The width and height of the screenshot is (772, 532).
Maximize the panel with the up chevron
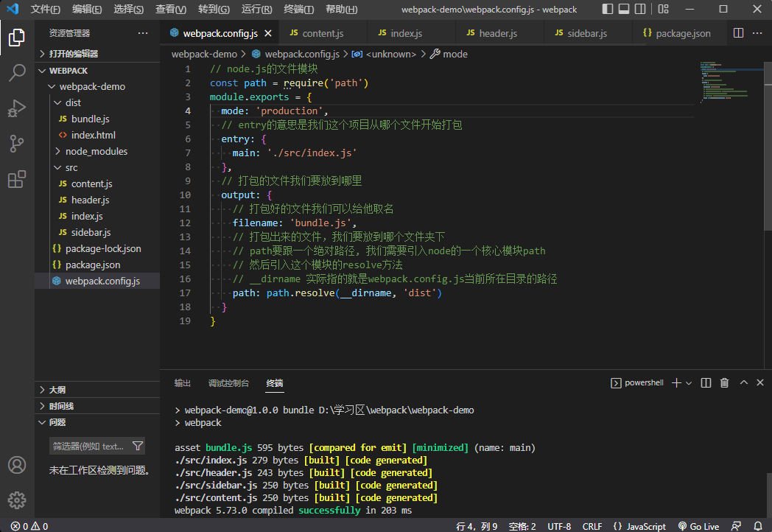[x=744, y=382]
